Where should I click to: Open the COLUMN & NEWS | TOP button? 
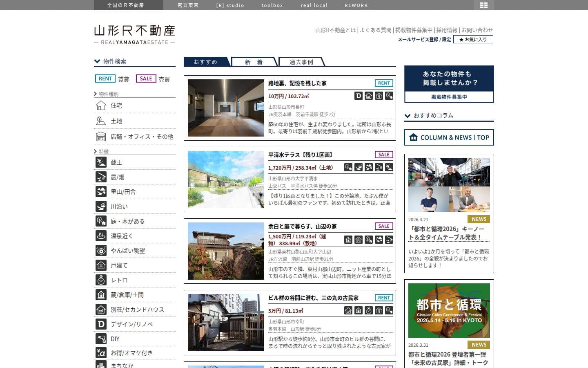(449, 137)
